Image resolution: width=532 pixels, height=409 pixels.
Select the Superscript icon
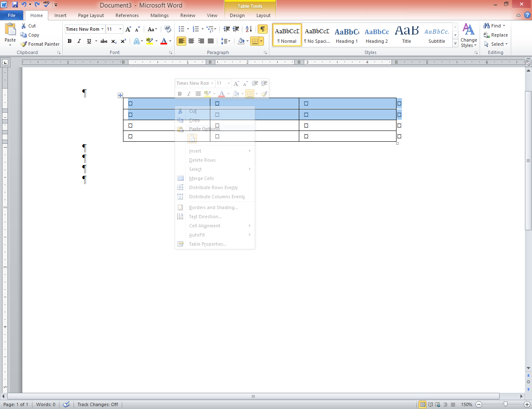pos(123,41)
